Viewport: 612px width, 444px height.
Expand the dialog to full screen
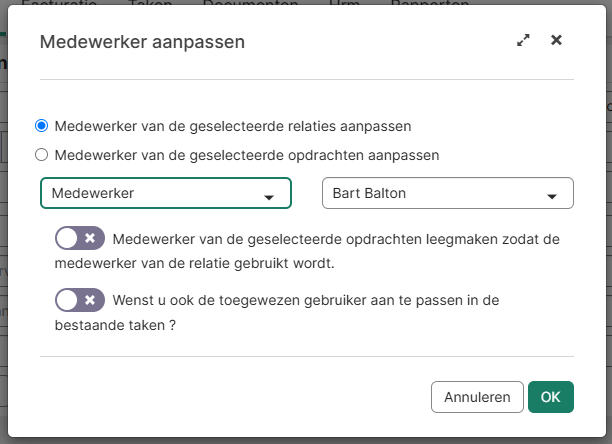[x=523, y=41]
